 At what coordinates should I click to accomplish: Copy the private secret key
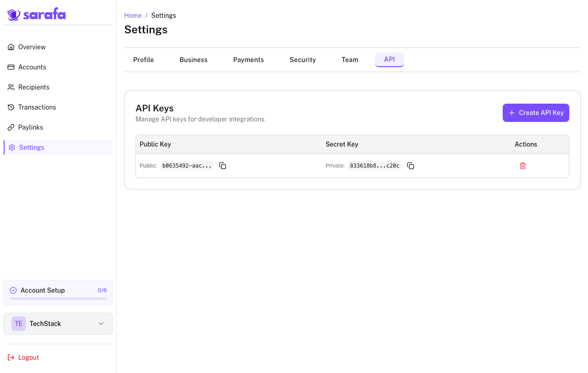[x=411, y=166]
